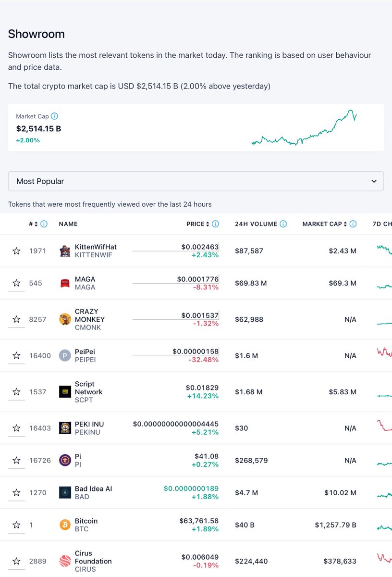The image size is (392, 577).
Task: Click the MAGA red hat logo
Action: click(65, 283)
